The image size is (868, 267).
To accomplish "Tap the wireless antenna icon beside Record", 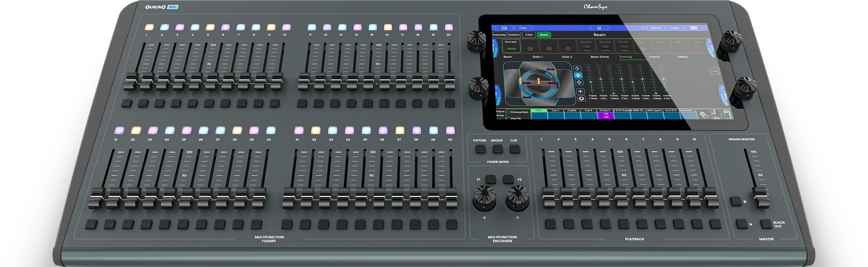I will pos(643,28).
